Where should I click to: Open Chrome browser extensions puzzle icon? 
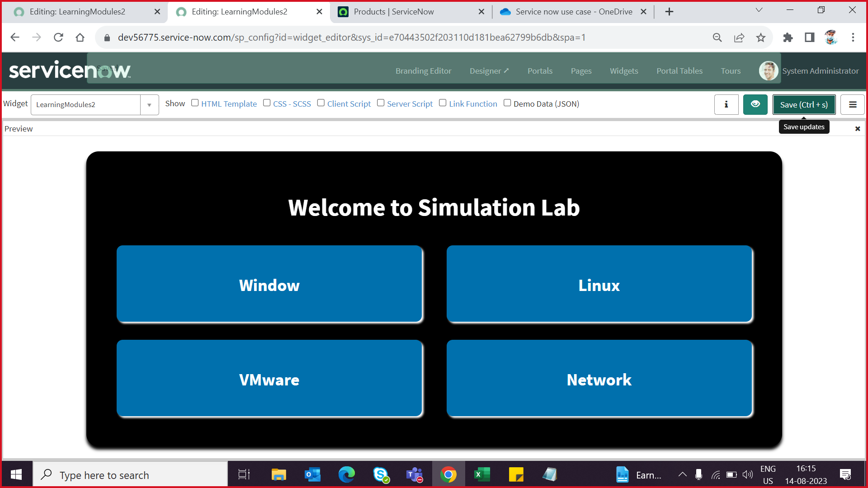point(788,38)
